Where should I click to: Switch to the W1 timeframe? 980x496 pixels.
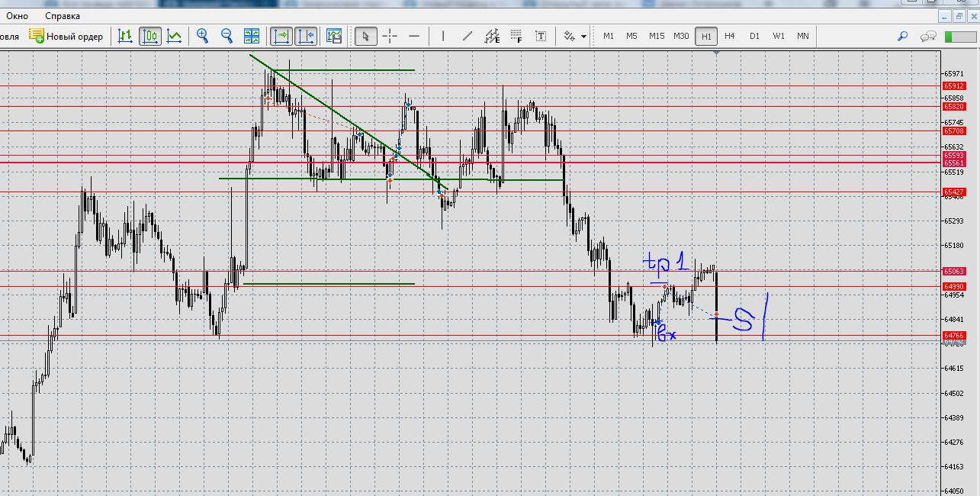pos(779,36)
